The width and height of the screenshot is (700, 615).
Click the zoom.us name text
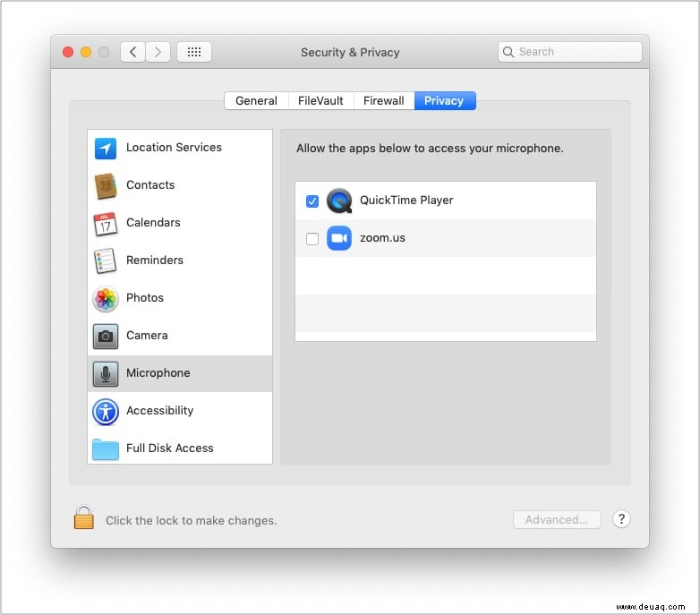pos(382,238)
